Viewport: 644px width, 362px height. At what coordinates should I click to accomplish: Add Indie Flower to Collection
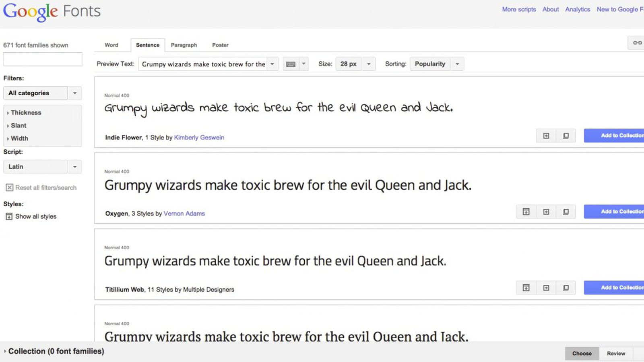(x=614, y=136)
